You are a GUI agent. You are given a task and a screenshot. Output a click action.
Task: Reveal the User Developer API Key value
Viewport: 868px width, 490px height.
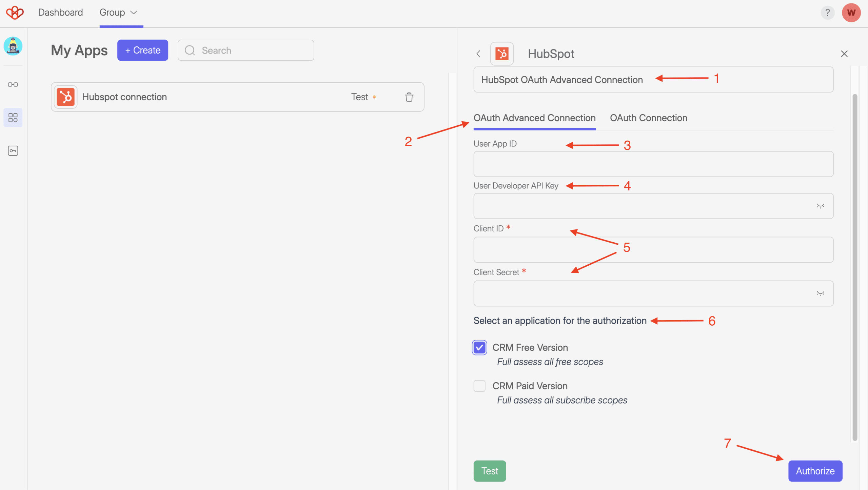point(820,206)
